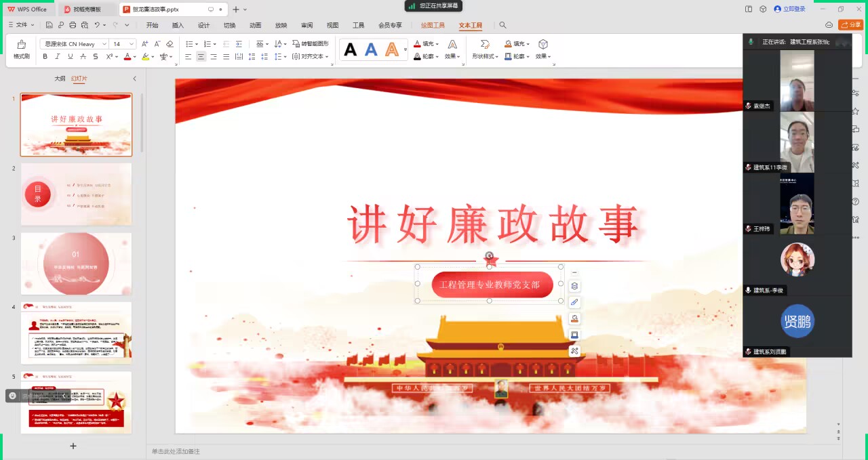
Task: Increase font size with A+ icon
Action: coord(145,44)
